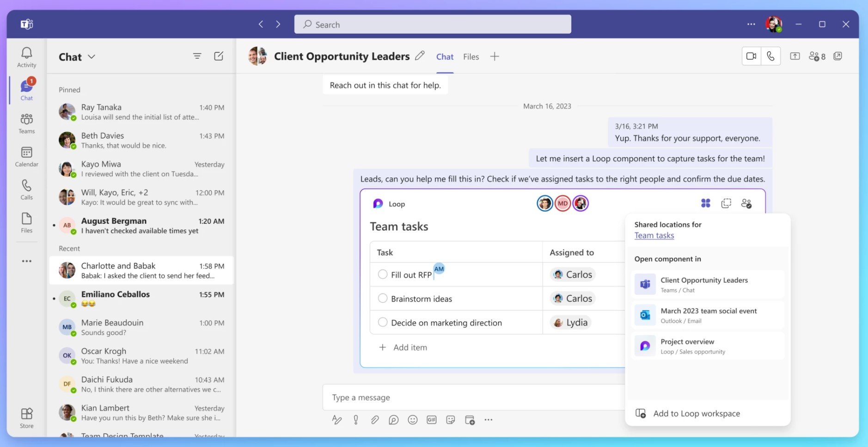This screenshot has width=868, height=447.
Task: Open the Teams section in sidebar
Action: coord(26,124)
